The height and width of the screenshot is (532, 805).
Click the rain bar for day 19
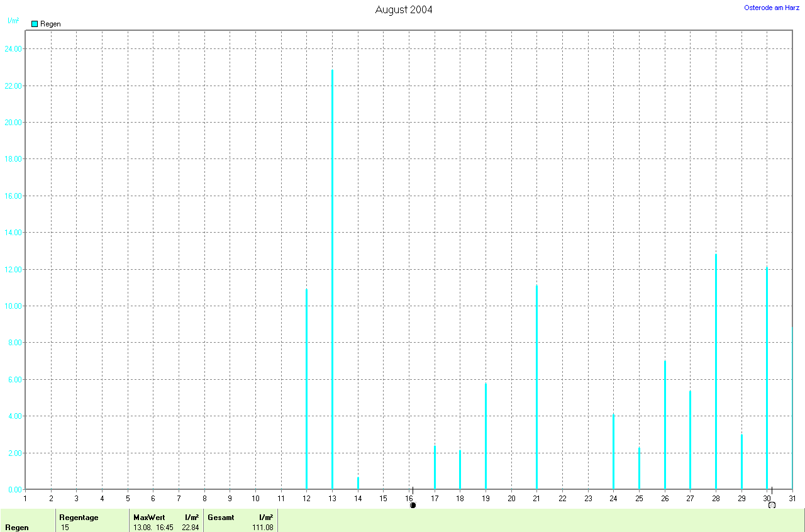coord(486,436)
